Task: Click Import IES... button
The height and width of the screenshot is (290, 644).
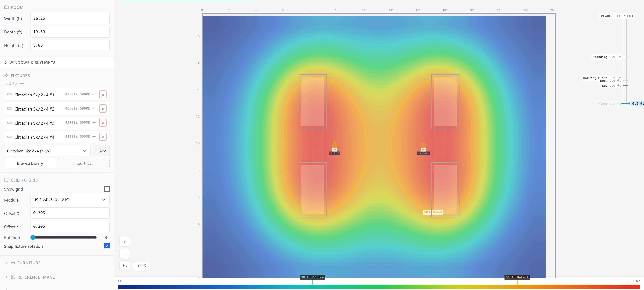Action: point(84,163)
